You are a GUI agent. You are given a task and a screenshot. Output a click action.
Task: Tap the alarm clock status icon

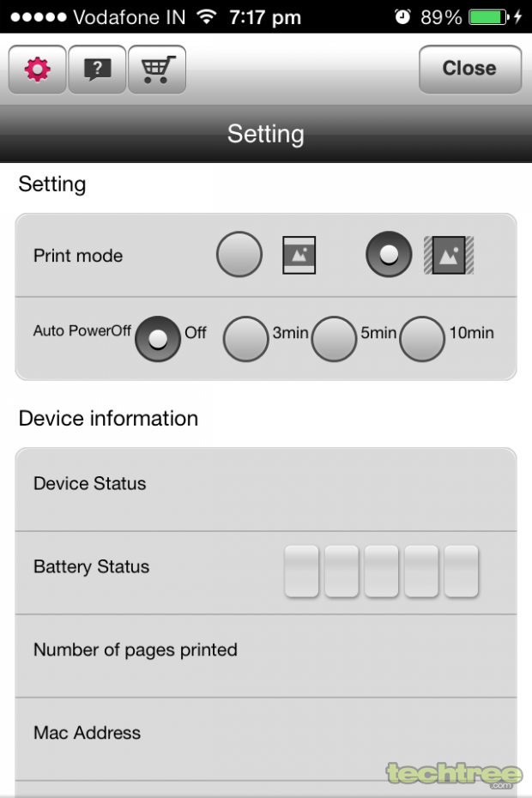(402, 17)
